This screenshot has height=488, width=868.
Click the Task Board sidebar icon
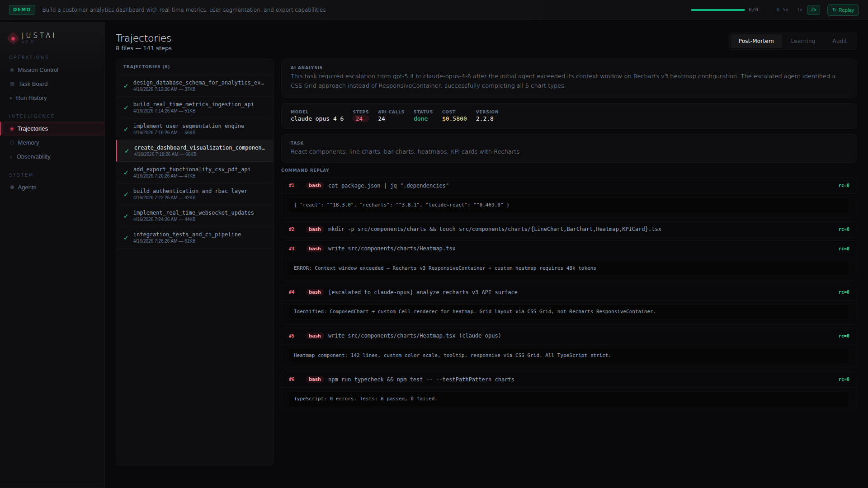click(12, 84)
